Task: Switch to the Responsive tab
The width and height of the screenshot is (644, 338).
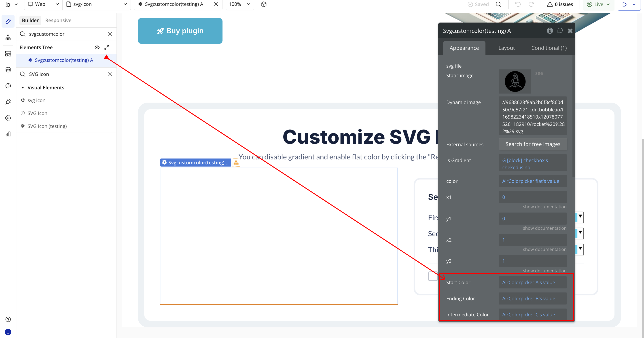Action: [x=58, y=21]
